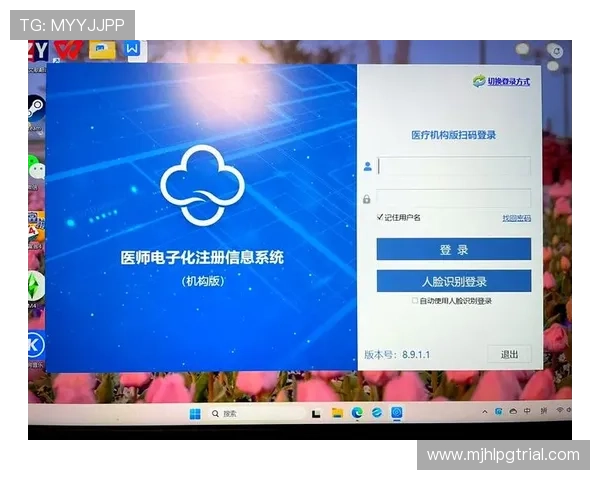The height and width of the screenshot is (480, 600).
Task: Click the 人脸识别登录 button
Action: [454, 281]
